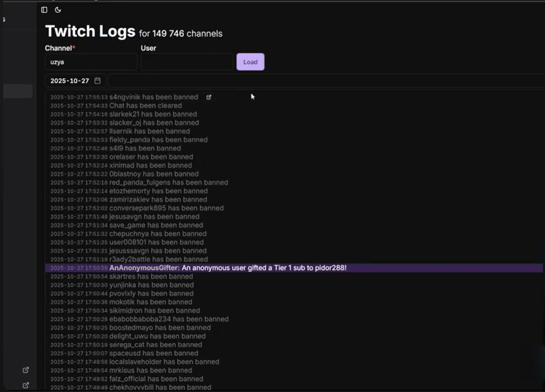Click 's4ngvinik has been banned' entry
The width and height of the screenshot is (545, 392).
tap(154, 97)
